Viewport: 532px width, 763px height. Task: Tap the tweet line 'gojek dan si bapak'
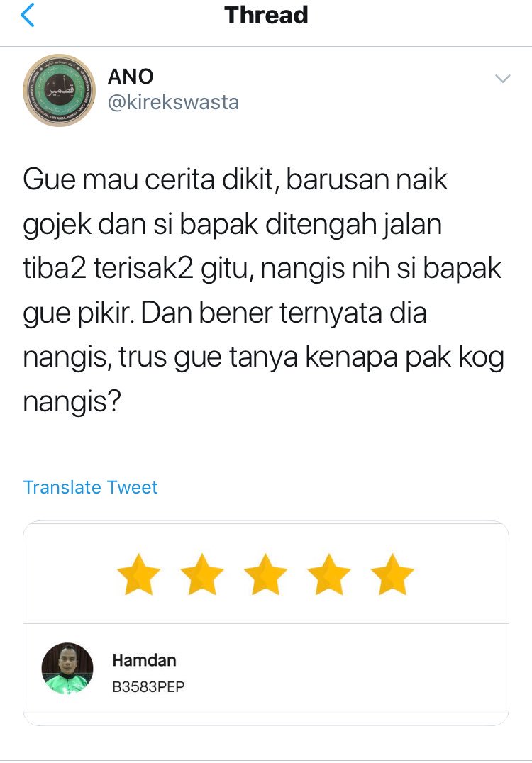pyautogui.click(x=232, y=225)
